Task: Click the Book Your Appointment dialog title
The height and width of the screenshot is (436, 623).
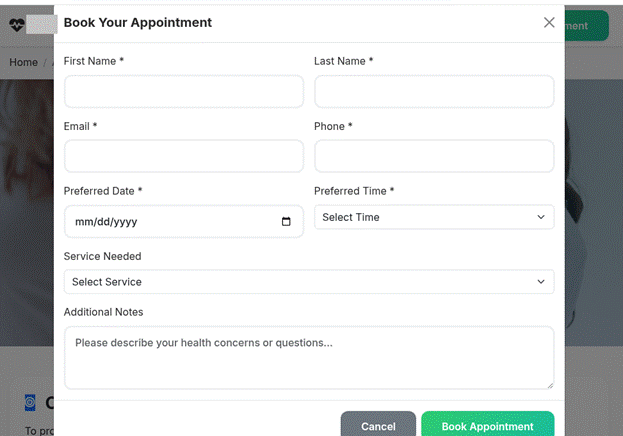Action: pyautogui.click(x=138, y=22)
